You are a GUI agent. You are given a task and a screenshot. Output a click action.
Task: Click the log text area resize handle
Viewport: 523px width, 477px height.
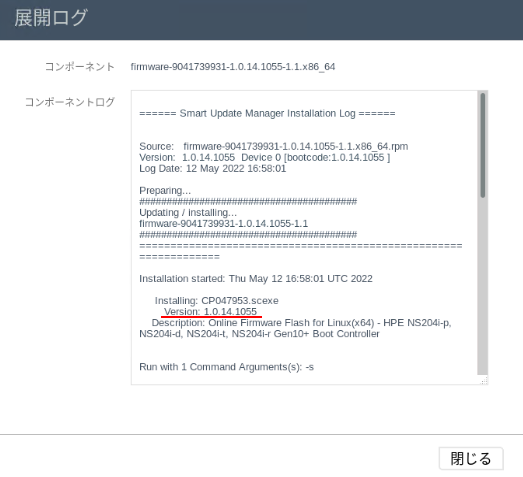(484, 381)
